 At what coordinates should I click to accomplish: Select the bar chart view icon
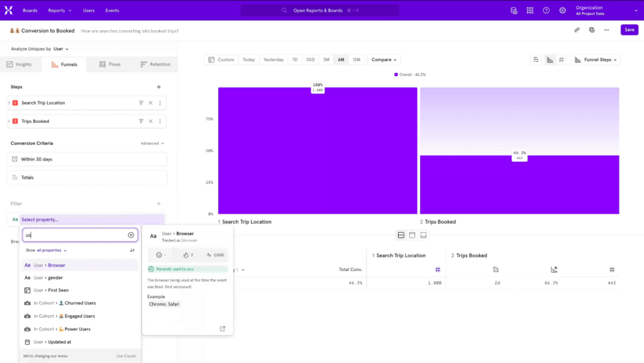550,59
